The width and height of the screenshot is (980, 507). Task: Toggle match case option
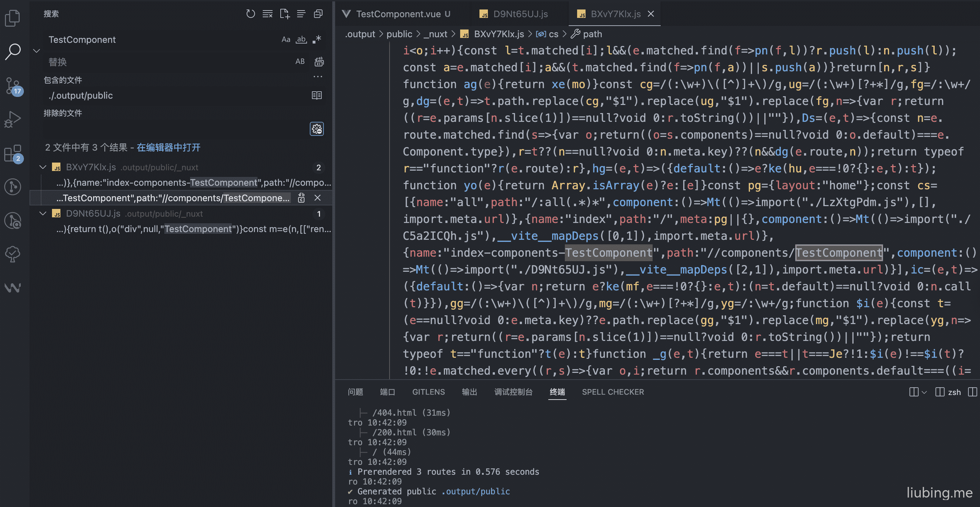[286, 40]
